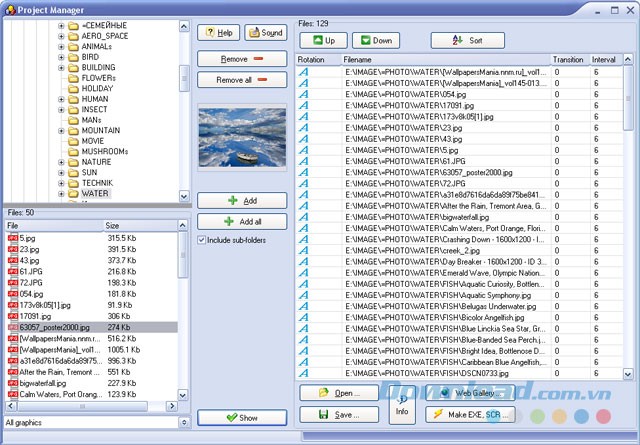Toggle Include sub-folders checkbox
640x445 pixels.
203,240
